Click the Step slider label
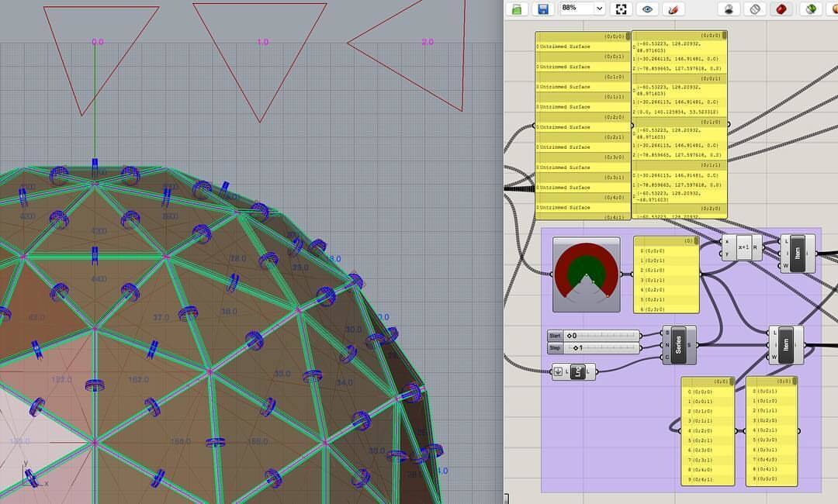 tap(555, 348)
